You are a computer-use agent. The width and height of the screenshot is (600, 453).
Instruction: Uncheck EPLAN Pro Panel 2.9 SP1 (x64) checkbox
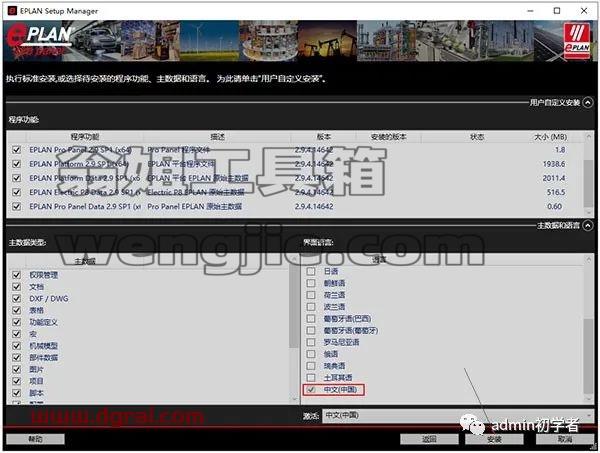[16, 150]
